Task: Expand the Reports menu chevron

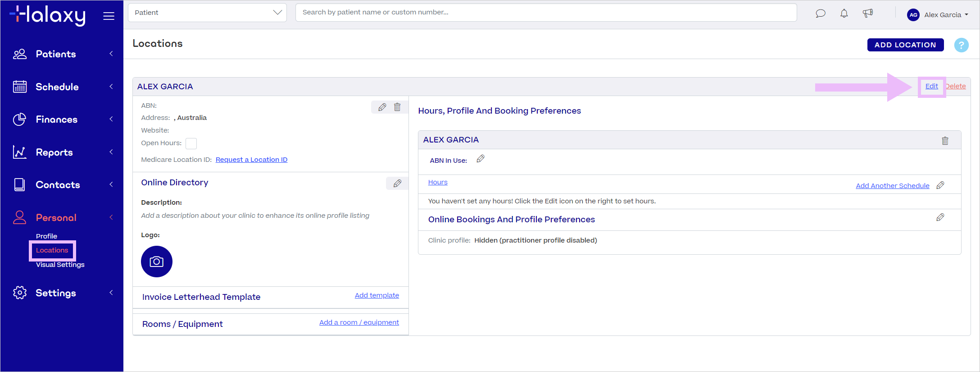Action: point(111,152)
